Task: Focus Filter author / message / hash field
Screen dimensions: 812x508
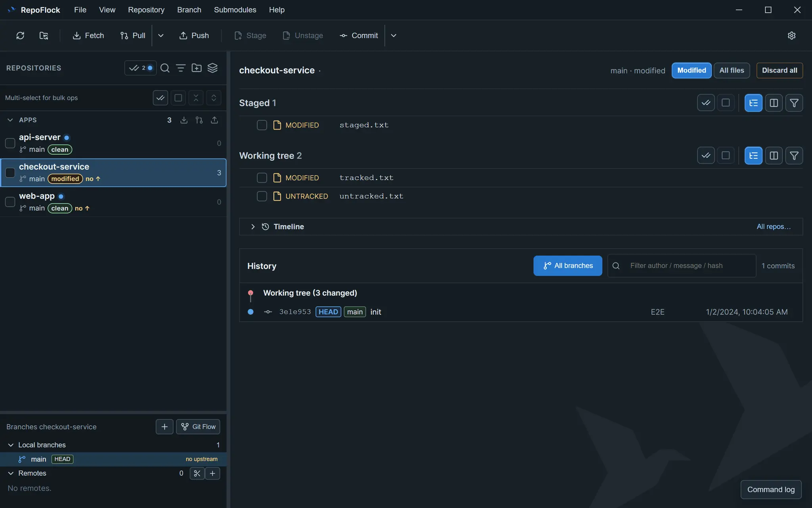Action: click(x=682, y=266)
